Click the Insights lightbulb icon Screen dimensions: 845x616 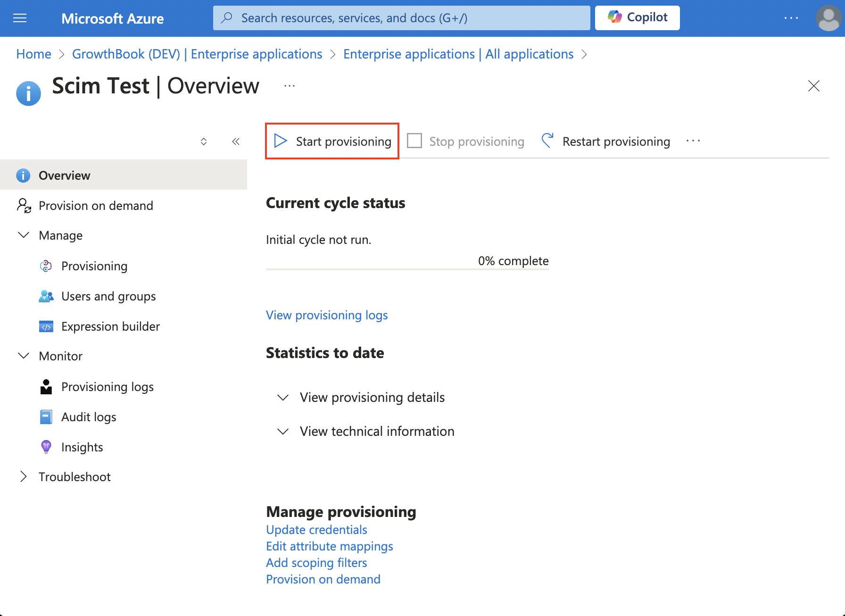(46, 447)
